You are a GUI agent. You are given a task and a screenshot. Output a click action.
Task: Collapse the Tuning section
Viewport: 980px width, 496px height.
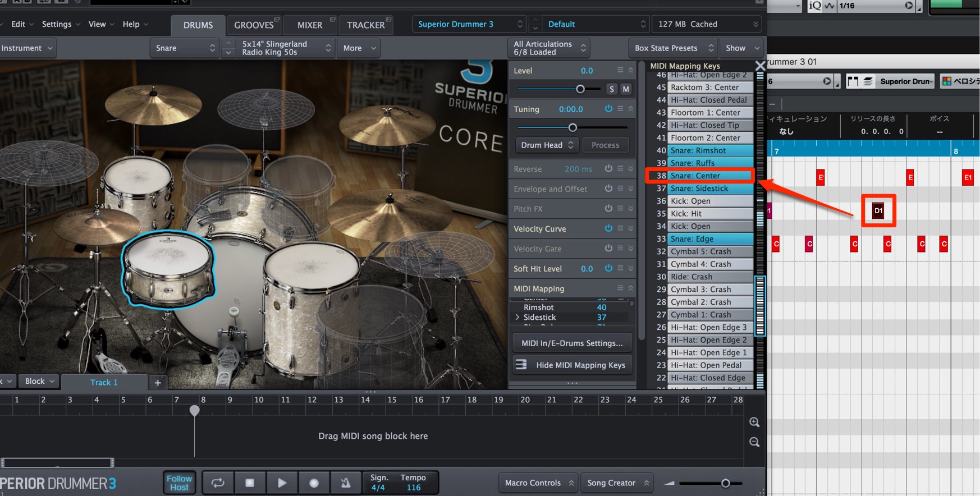pyautogui.click(x=630, y=108)
